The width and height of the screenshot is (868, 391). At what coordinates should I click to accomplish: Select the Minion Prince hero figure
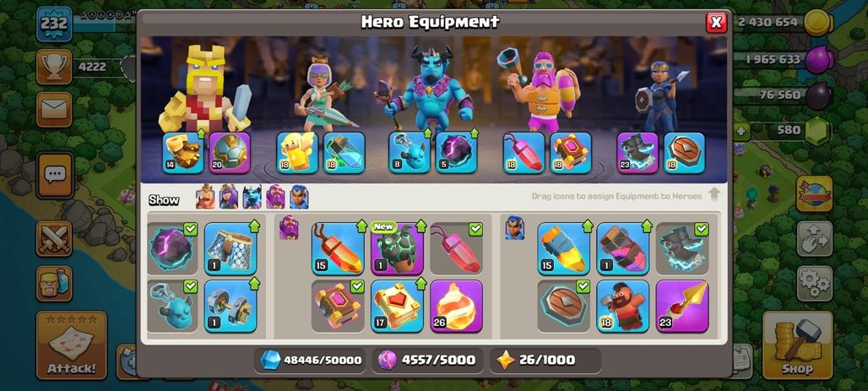click(x=426, y=89)
